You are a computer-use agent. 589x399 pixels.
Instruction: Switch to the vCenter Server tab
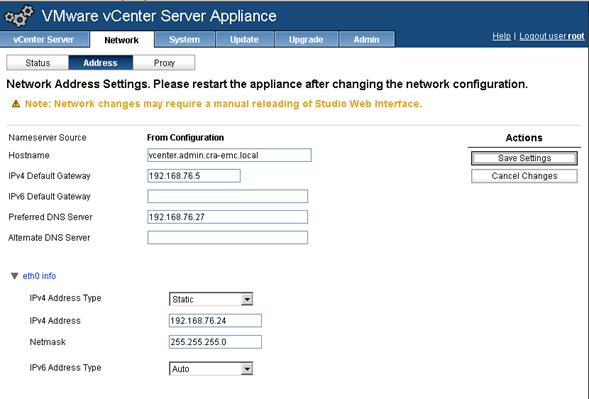point(44,39)
